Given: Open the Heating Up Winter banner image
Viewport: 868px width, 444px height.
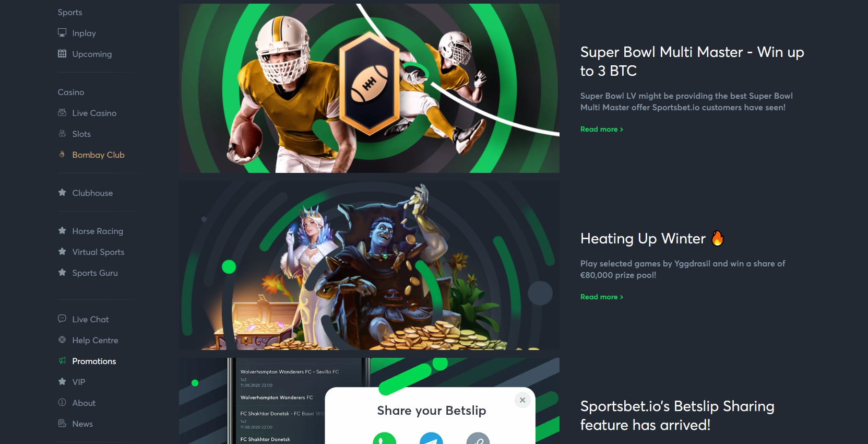Looking at the screenshot, I should pyautogui.click(x=369, y=265).
